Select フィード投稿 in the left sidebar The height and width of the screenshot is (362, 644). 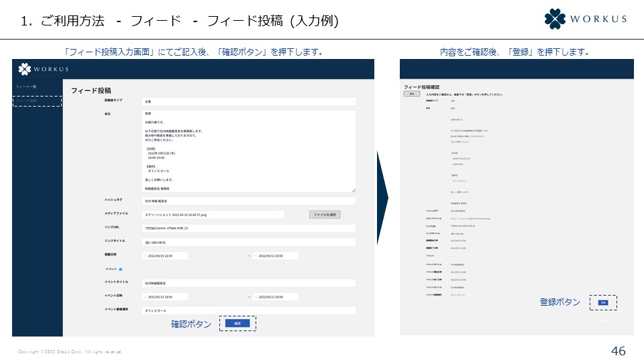pyautogui.click(x=26, y=101)
